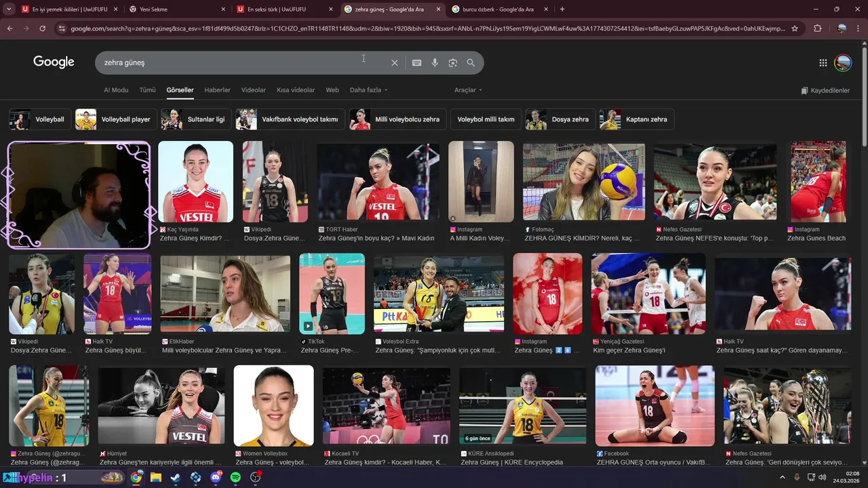Go back with the browser back arrow

coord(10,28)
